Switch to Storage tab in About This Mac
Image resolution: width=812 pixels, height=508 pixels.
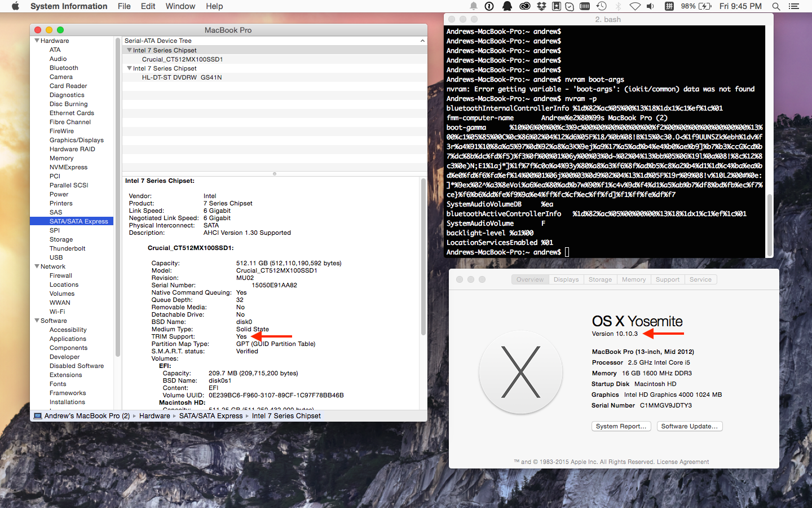click(x=600, y=279)
